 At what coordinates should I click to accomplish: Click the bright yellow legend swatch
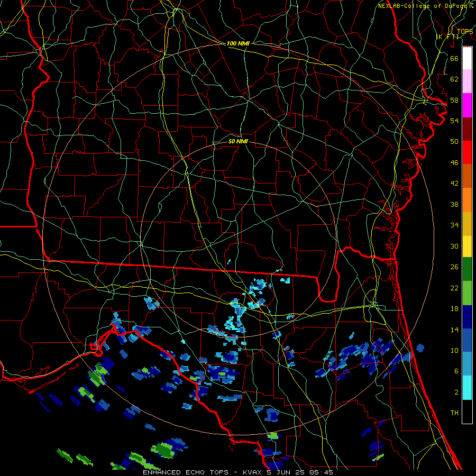point(467,246)
